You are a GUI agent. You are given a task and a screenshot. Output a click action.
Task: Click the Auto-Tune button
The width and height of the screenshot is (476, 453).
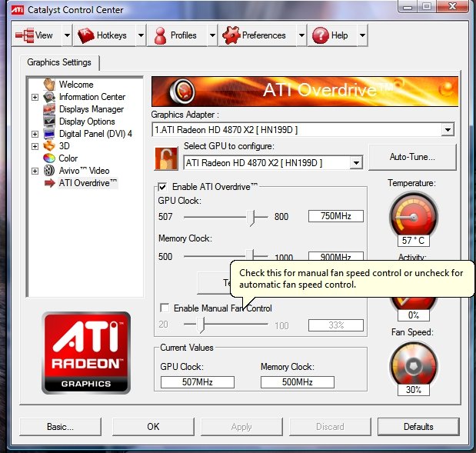tap(412, 157)
